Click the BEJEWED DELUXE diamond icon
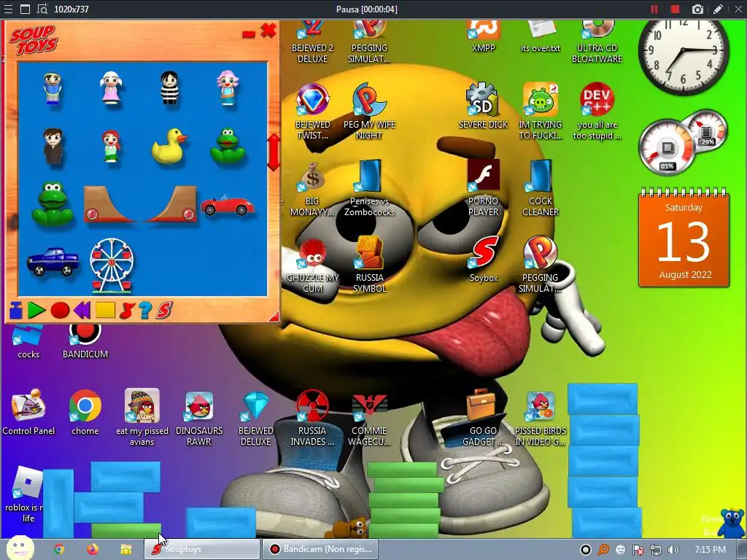 tap(256, 419)
